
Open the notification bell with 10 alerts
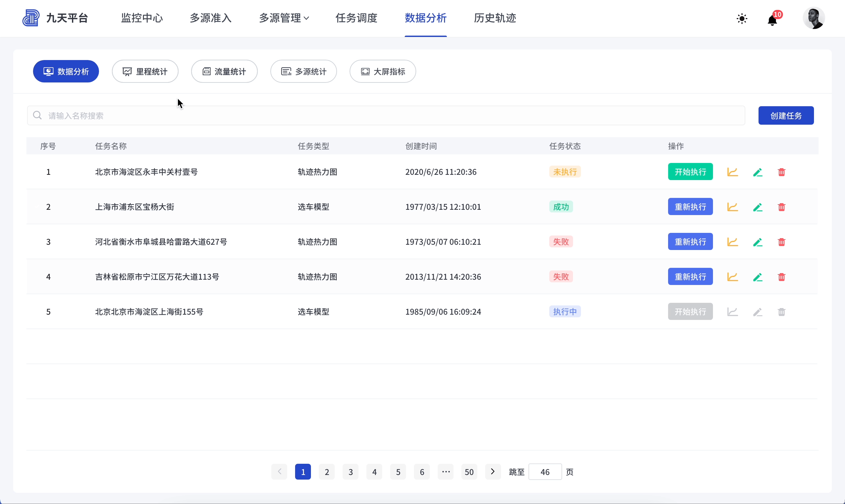(x=772, y=20)
